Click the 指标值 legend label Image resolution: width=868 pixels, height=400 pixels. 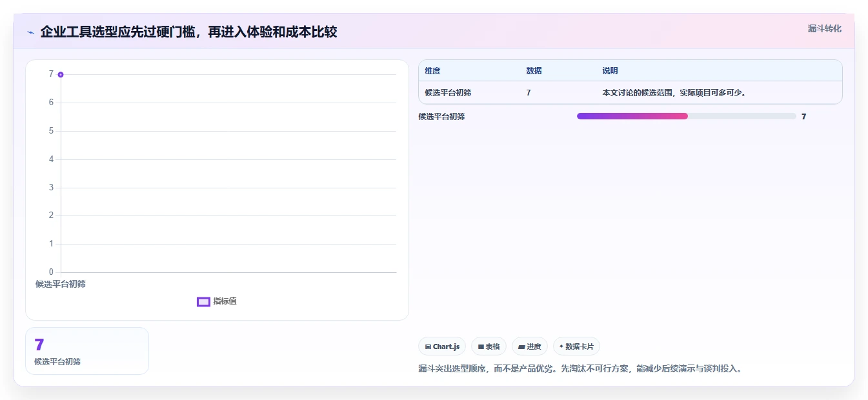[225, 301]
